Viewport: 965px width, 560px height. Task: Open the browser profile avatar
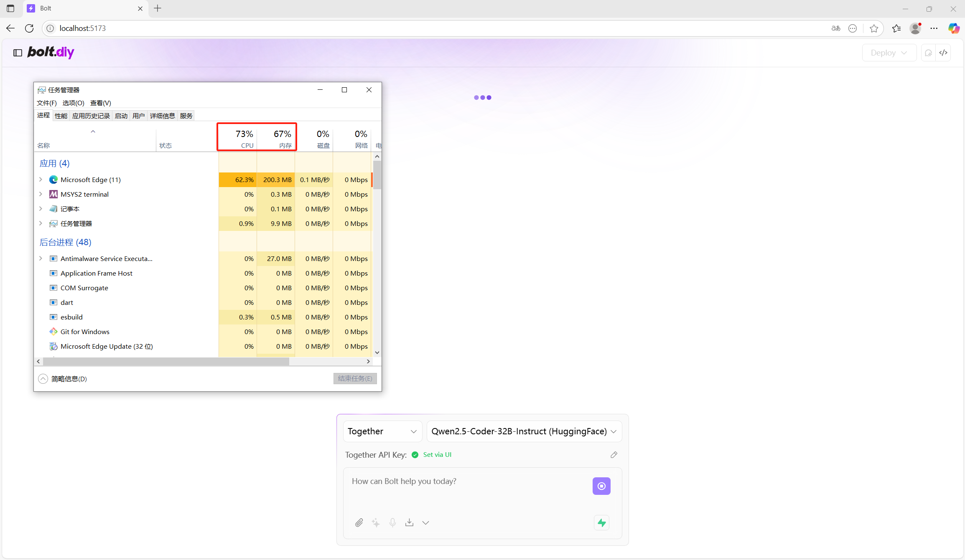915,28
